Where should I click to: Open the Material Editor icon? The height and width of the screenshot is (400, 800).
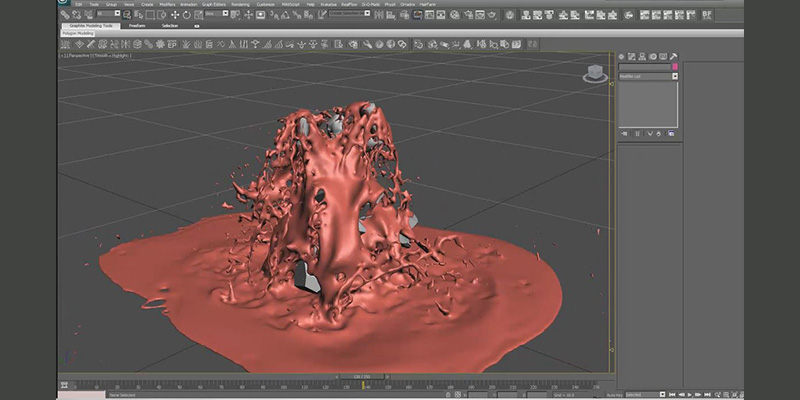pyautogui.click(x=455, y=15)
